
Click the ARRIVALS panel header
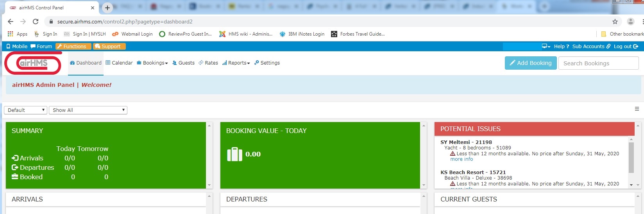pos(106,199)
